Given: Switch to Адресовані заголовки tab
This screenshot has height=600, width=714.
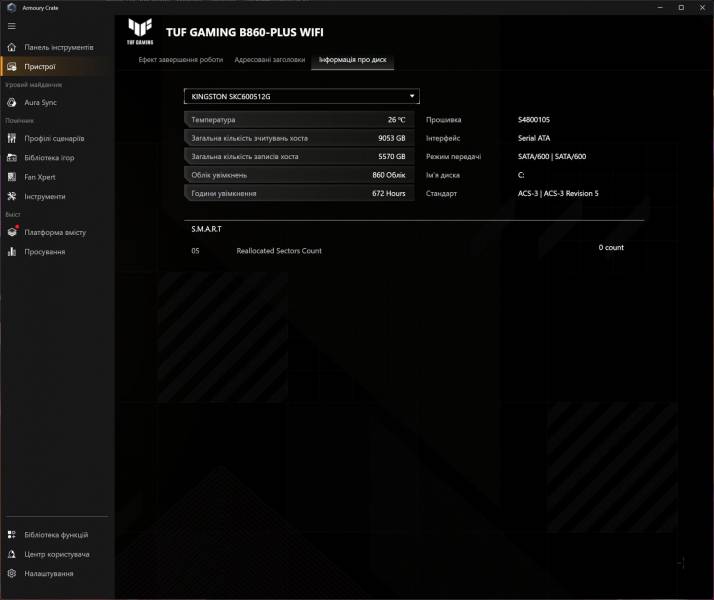Looking at the screenshot, I should coord(270,60).
